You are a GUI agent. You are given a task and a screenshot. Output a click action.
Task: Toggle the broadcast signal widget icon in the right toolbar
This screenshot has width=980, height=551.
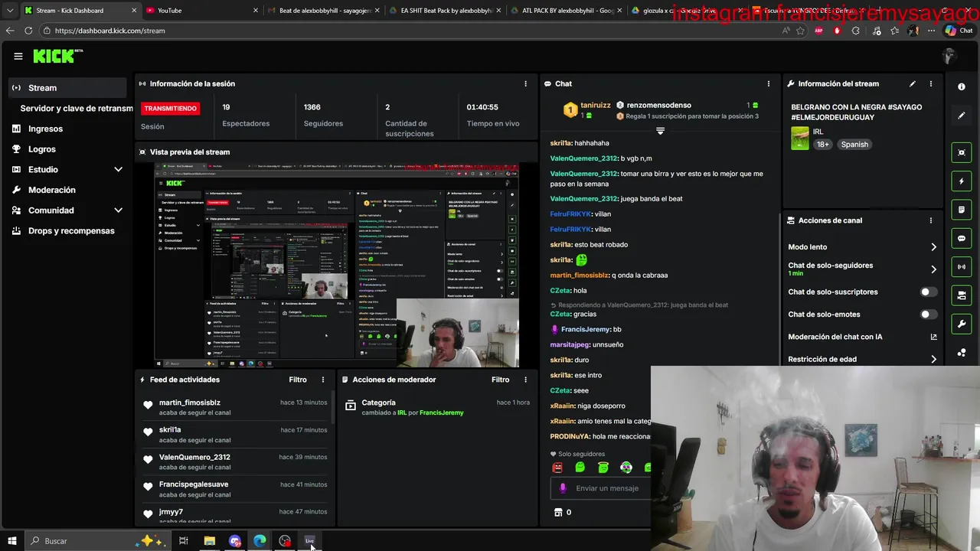(x=962, y=266)
